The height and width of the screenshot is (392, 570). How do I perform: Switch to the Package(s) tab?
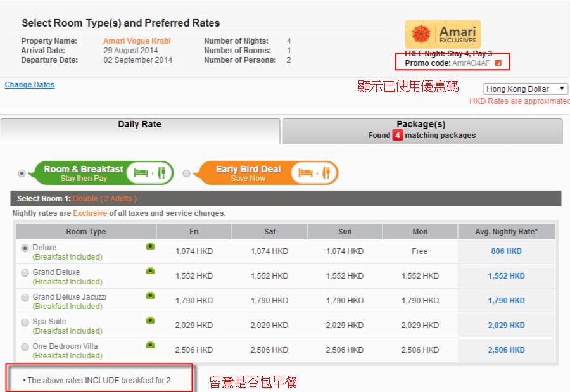[x=422, y=130]
